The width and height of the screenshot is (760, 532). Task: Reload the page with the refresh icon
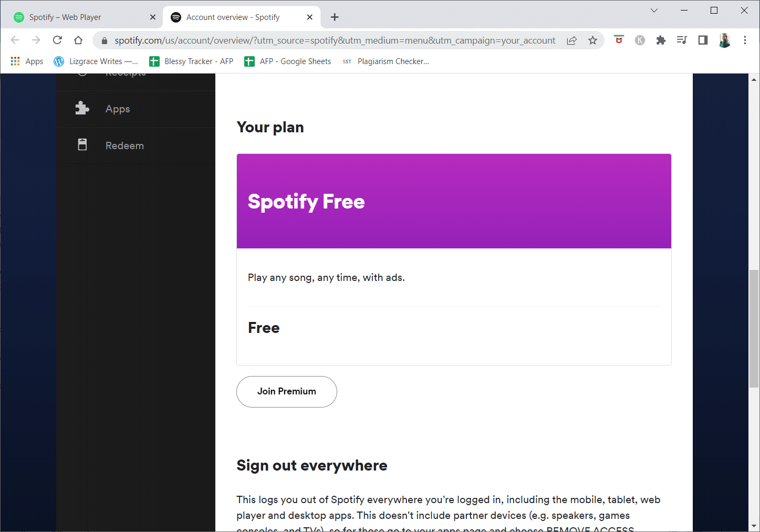57,40
